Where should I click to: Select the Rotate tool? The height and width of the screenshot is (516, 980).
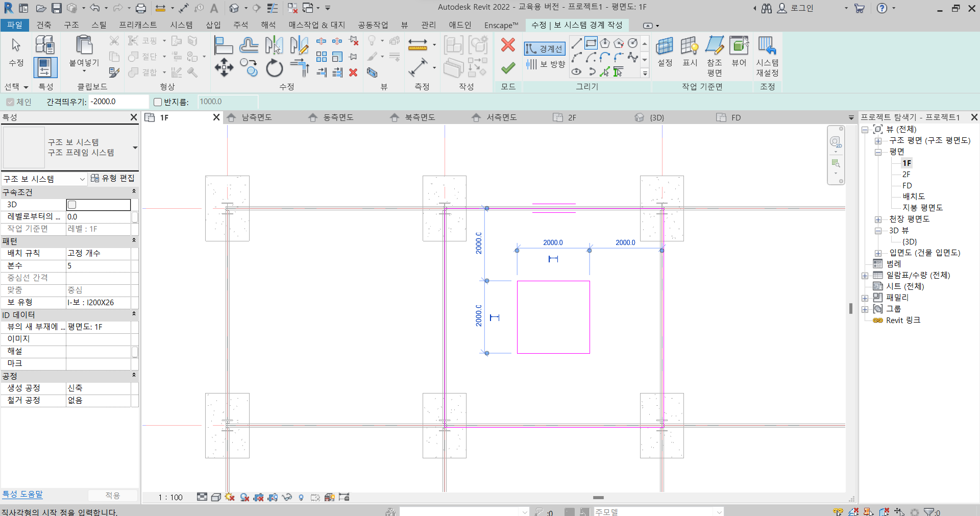point(274,67)
